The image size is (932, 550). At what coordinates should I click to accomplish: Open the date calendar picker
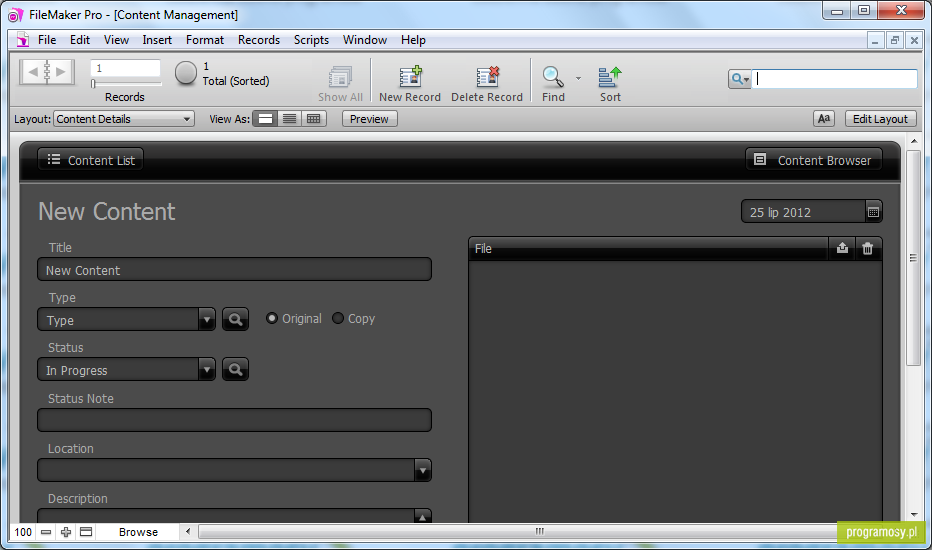[x=873, y=212]
